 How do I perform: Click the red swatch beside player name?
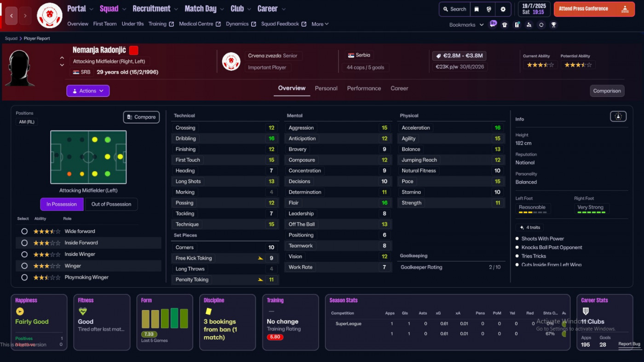133,51
